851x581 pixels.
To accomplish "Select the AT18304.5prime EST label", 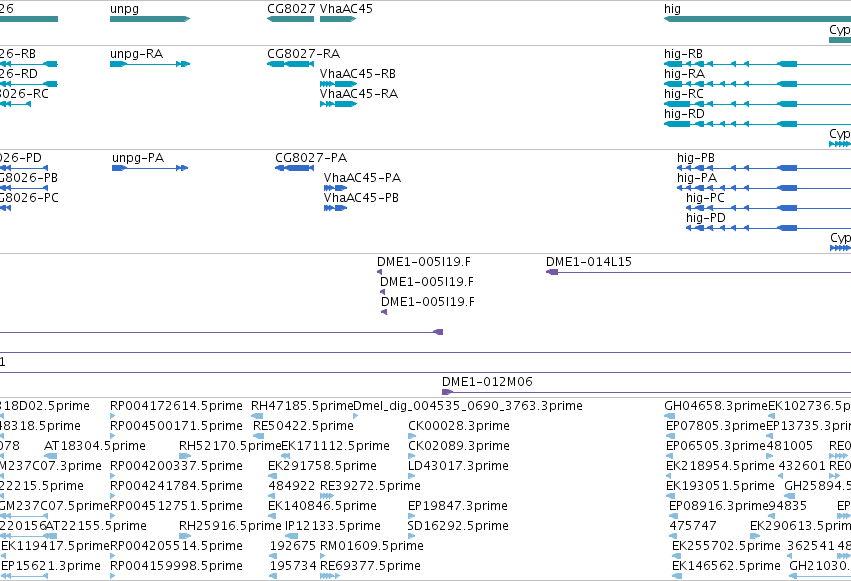I will click(x=95, y=446).
